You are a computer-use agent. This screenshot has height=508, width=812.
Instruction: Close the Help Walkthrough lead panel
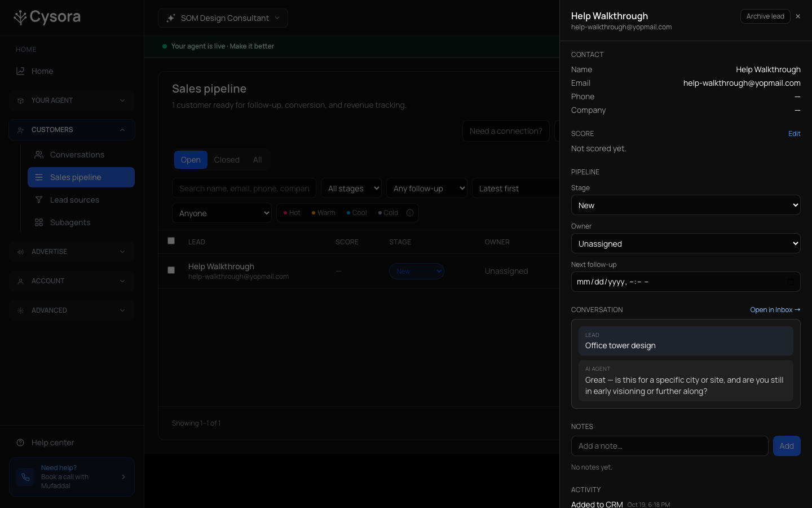coord(798,16)
